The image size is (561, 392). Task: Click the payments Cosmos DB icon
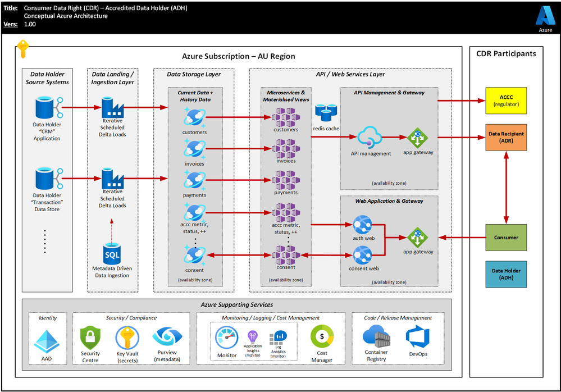pos(195,180)
